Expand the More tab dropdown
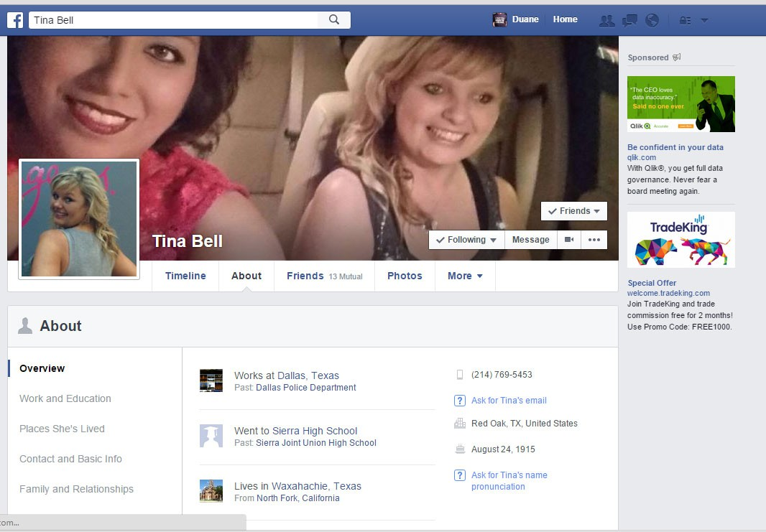The width and height of the screenshot is (766, 532). tap(465, 276)
